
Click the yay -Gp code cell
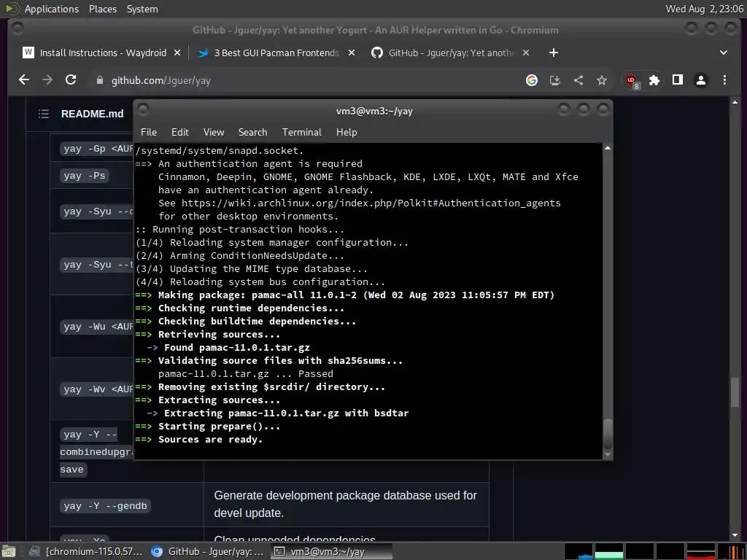pos(97,149)
